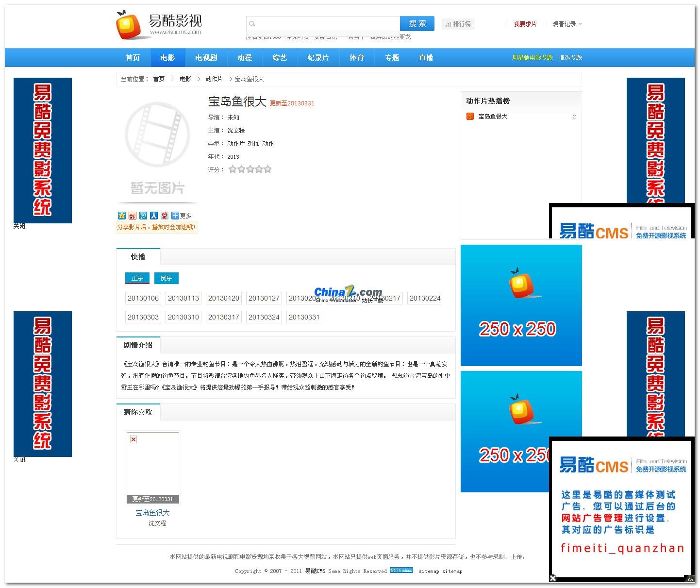This screenshot has width=700, height=588.
Task: Play episode 20130317
Action: coord(224,317)
